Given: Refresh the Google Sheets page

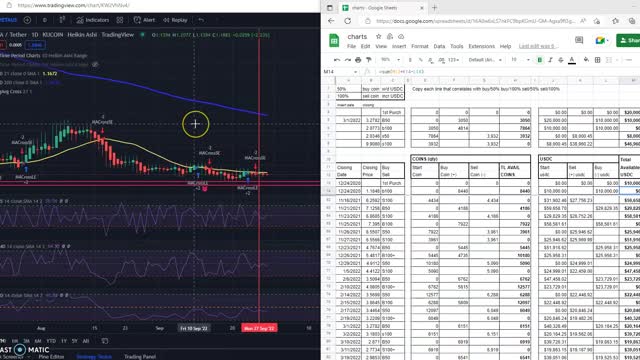Looking at the screenshot, I should [348, 21].
